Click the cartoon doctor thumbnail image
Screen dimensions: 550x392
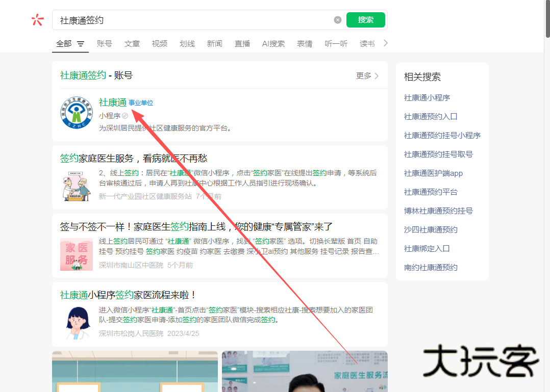(x=76, y=322)
